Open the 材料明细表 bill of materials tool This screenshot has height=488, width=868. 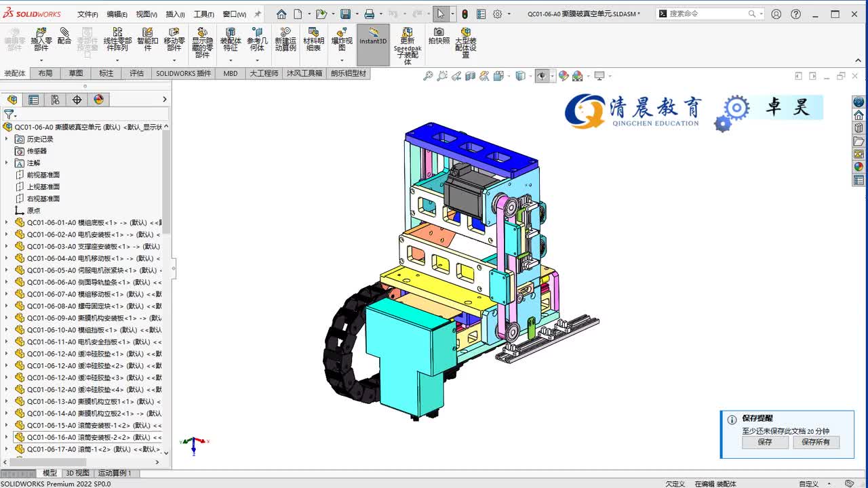point(313,39)
